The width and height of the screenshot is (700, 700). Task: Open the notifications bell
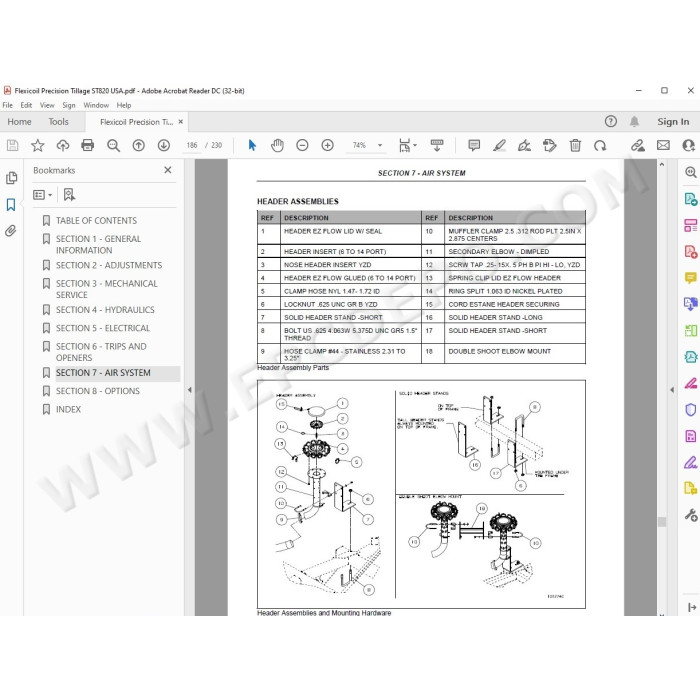(634, 121)
